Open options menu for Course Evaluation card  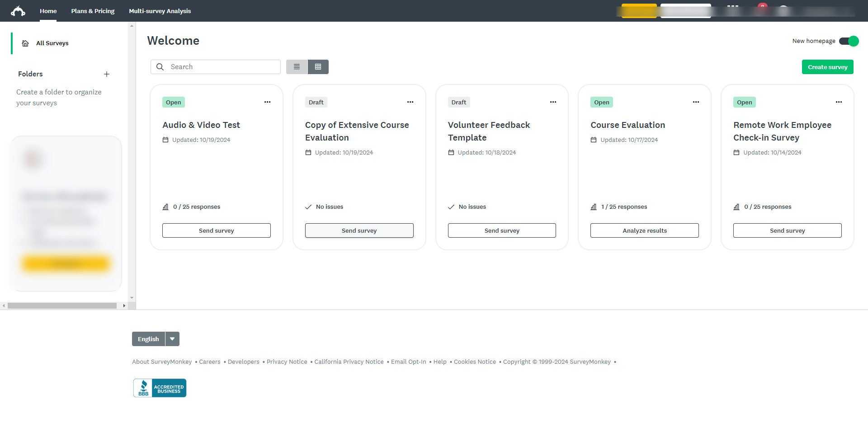pyautogui.click(x=696, y=102)
